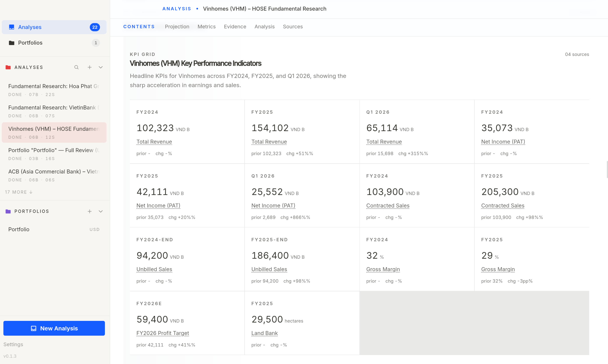The width and height of the screenshot is (608, 364).
Task: Open the ACB Asia Commercial Bank analysis
Action: [54, 175]
